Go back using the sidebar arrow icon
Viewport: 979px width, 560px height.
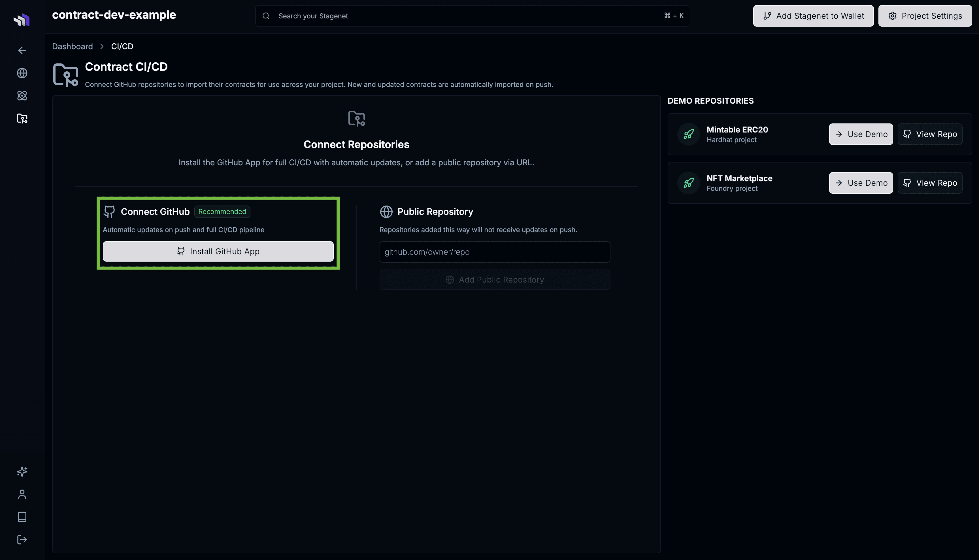click(22, 50)
